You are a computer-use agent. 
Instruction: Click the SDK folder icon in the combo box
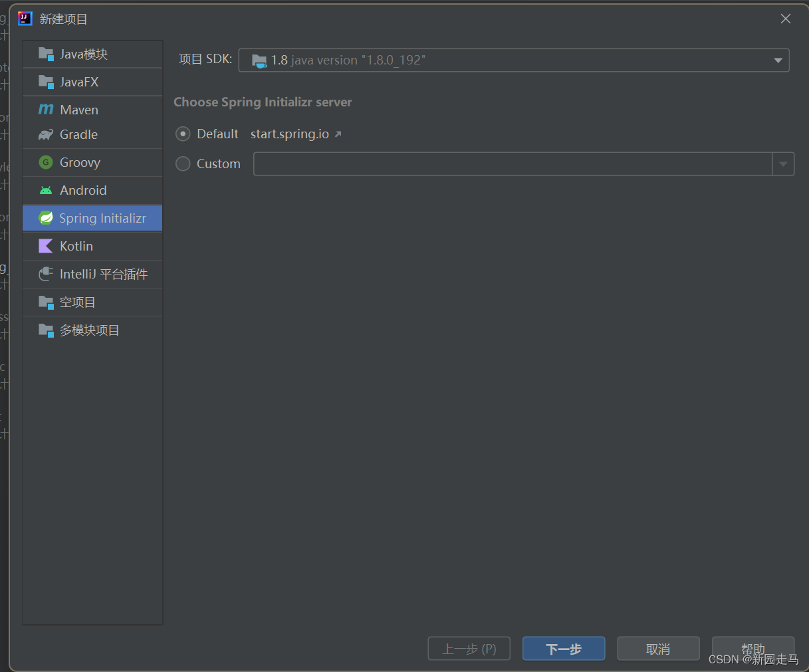click(259, 60)
